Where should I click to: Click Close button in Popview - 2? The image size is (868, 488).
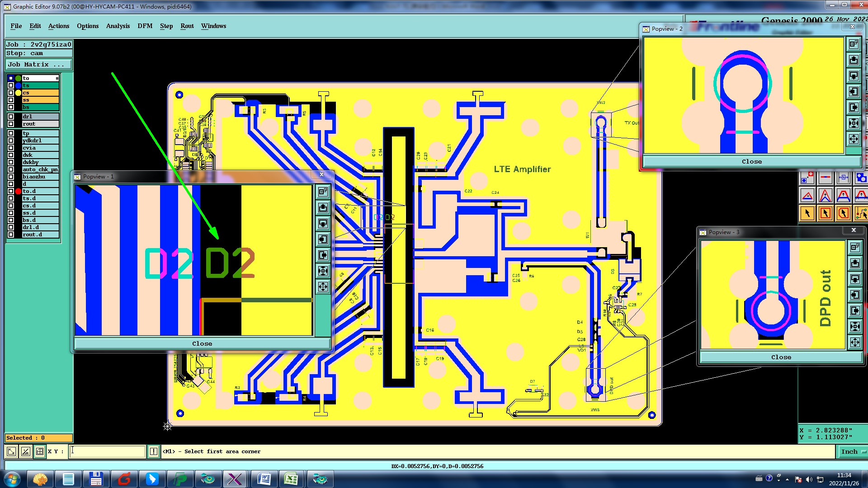(751, 161)
